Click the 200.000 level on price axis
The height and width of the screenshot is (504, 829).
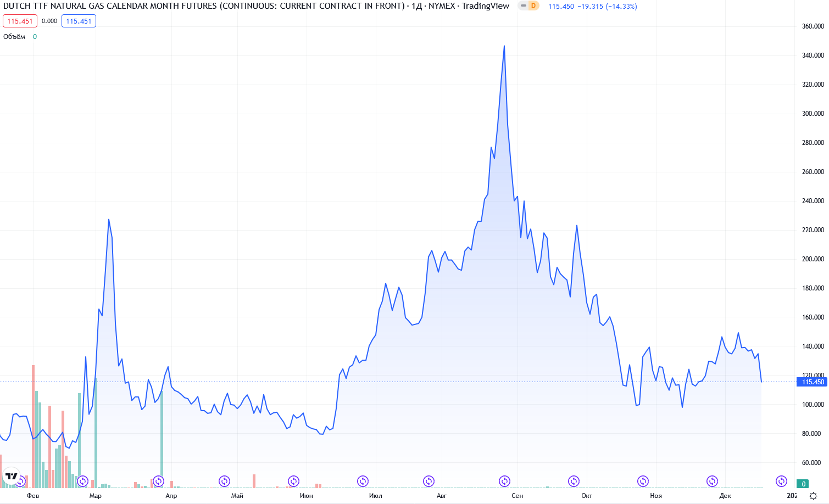point(813,259)
